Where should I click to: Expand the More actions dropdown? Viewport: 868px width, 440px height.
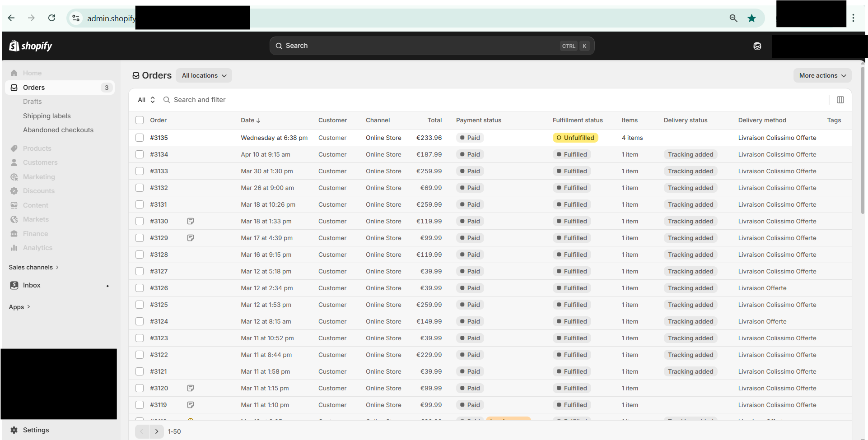[822, 75]
